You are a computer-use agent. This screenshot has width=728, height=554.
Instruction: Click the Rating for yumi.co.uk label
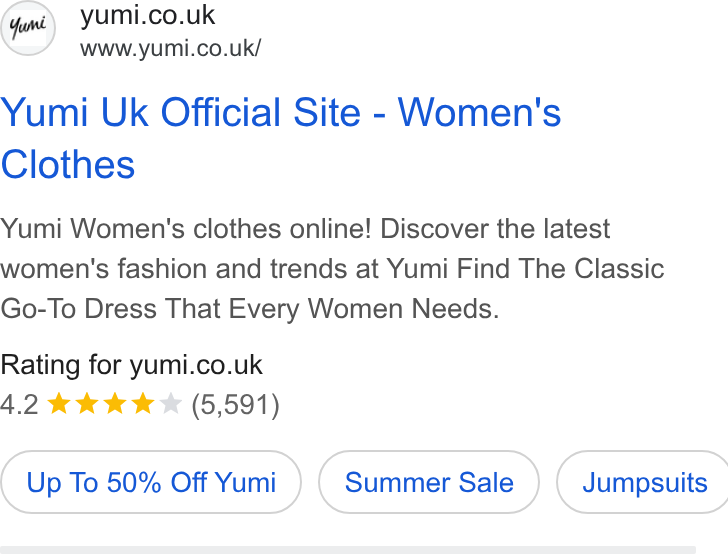[131, 365]
